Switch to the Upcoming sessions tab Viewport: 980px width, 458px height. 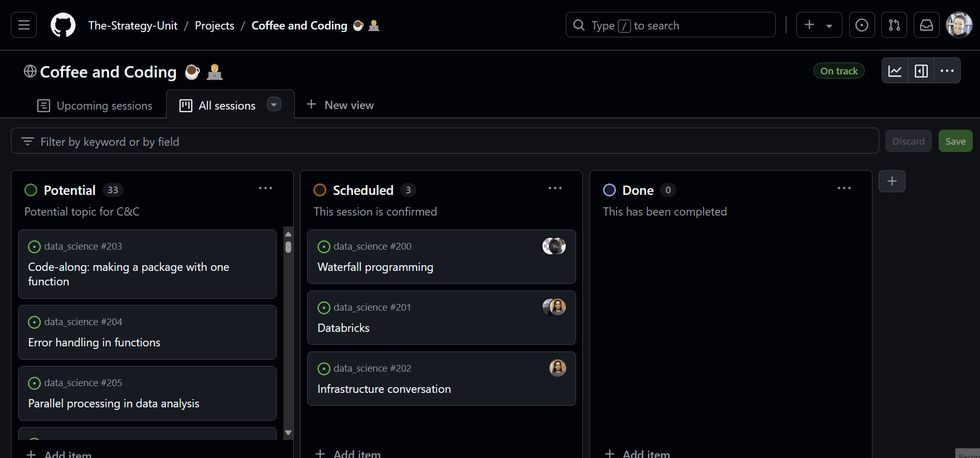click(x=95, y=105)
